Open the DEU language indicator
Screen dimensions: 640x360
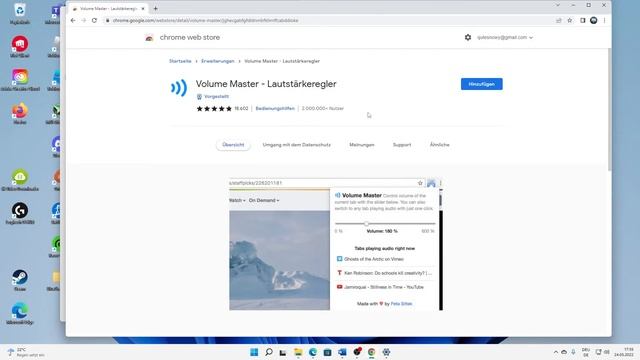tap(586, 352)
